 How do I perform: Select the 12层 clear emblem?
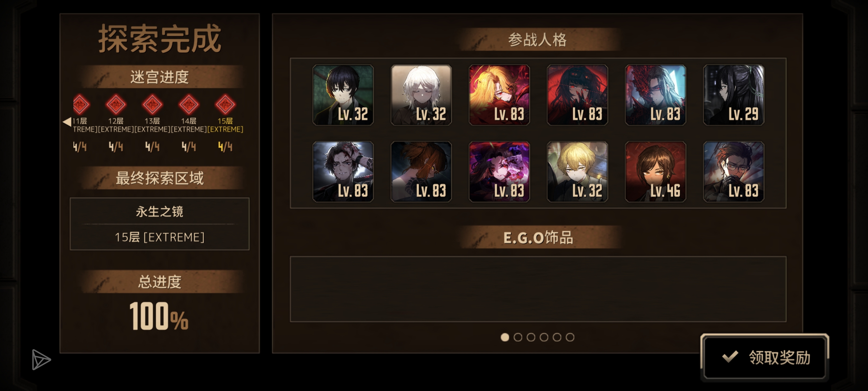pyautogui.click(x=116, y=105)
